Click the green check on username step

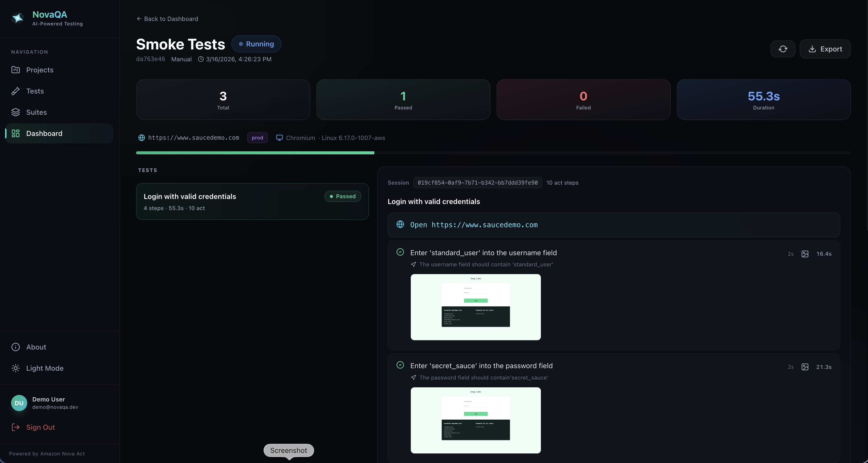[x=400, y=252]
